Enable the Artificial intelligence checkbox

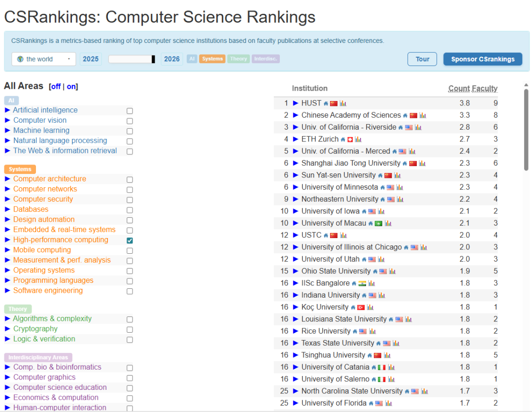130,111
